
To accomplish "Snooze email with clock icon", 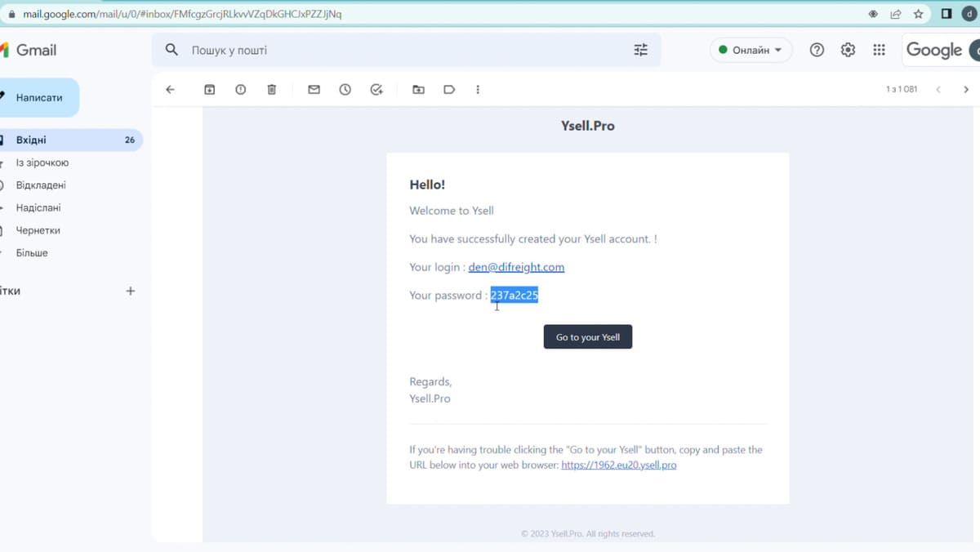I will [x=345, y=90].
